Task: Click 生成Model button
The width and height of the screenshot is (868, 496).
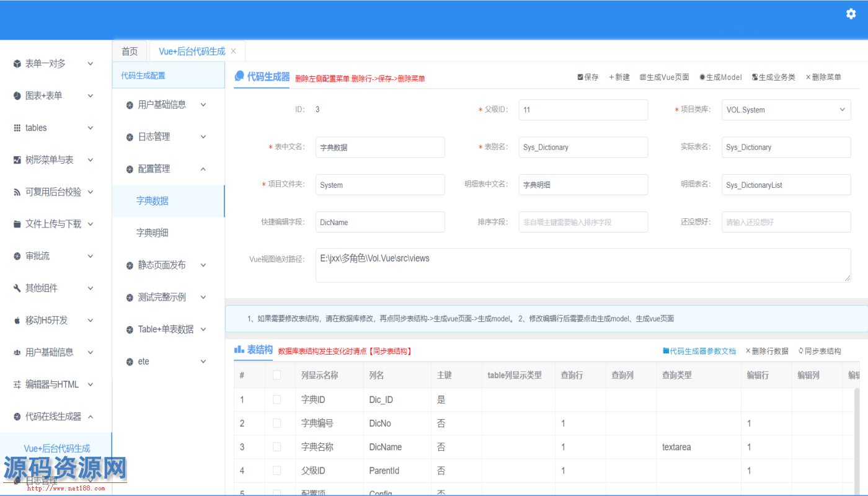Action: 720,77
